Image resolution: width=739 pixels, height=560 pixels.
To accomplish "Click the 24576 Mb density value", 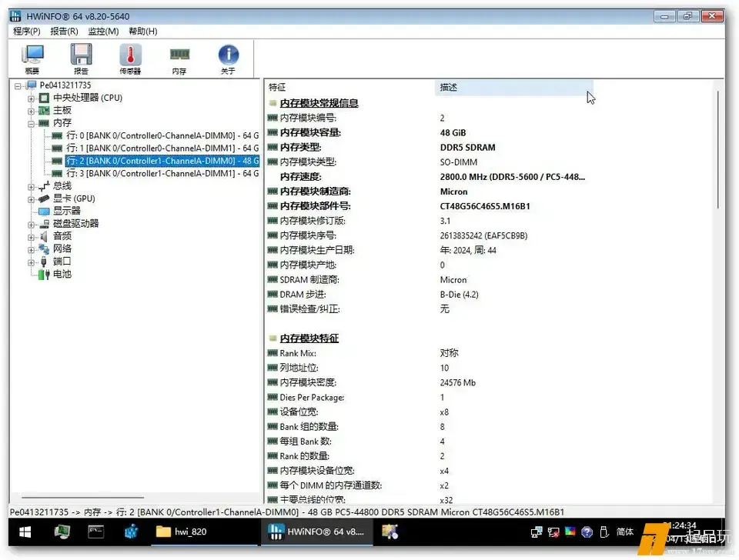I will pos(457,382).
